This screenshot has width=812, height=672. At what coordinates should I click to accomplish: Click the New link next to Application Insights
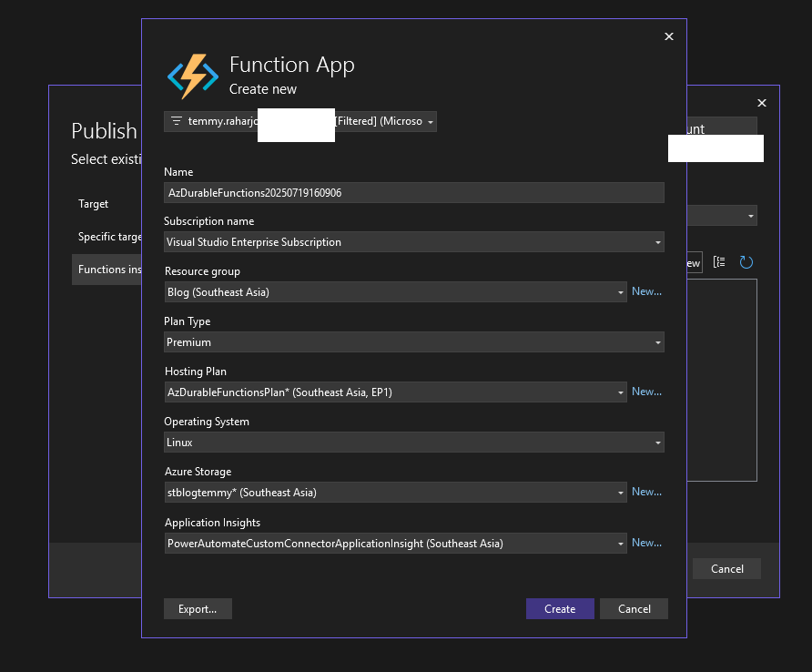click(646, 543)
